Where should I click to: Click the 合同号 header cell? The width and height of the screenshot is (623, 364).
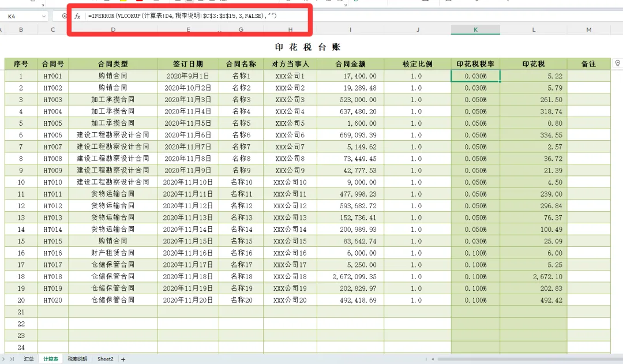[52, 63]
